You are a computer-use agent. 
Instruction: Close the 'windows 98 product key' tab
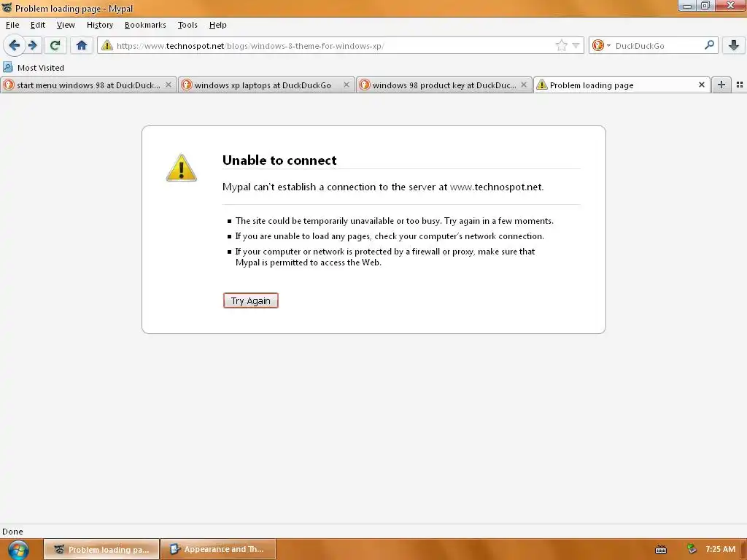pyautogui.click(x=524, y=85)
